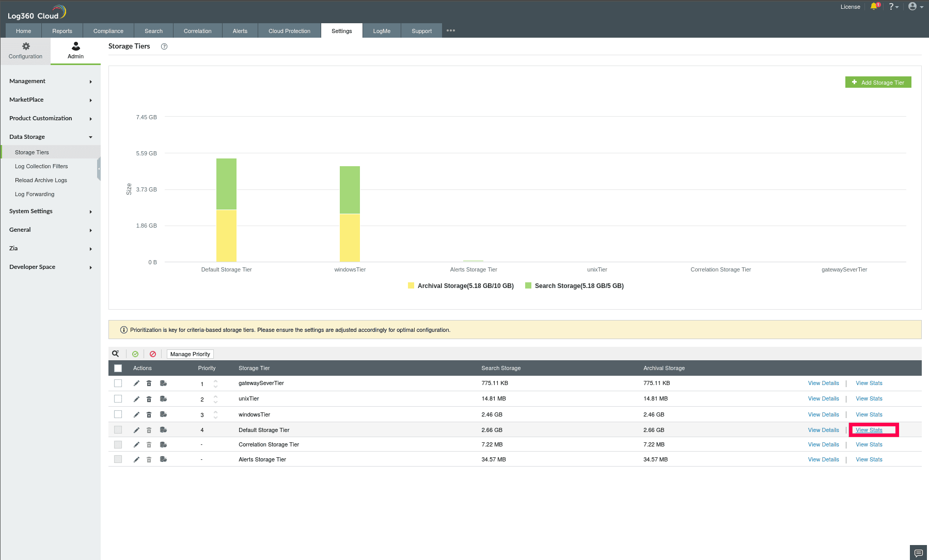Image resolution: width=929 pixels, height=560 pixels.
Task: Open the notification bell in the top bar
Action: click(874, 6)
